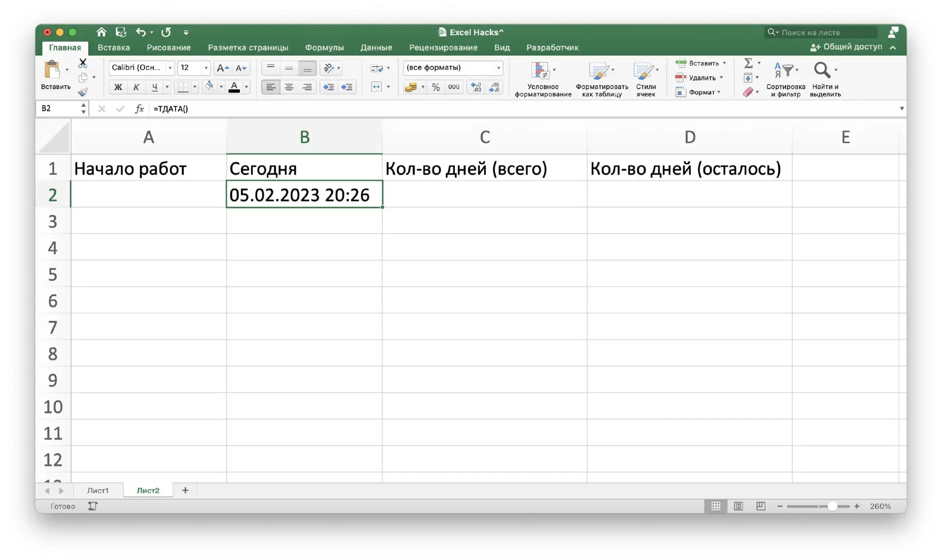Viewport: 942px width, 560px height.
Task: Toggle center text alignment
Action: point(289,87)
